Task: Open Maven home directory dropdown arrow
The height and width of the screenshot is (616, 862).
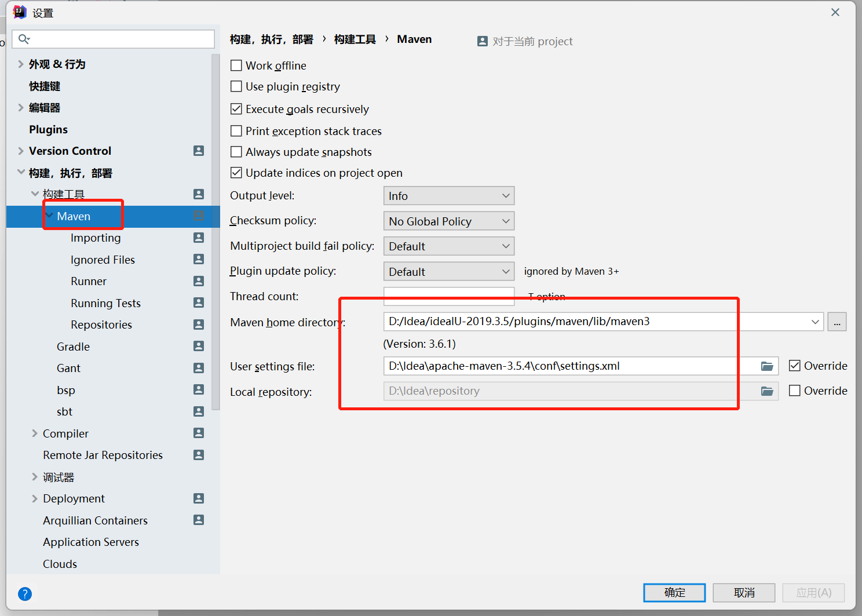Action: point(815,322)
